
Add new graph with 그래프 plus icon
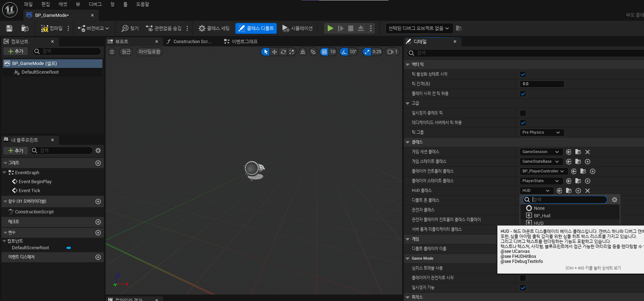pyautogui.click(x=98, y=163)
